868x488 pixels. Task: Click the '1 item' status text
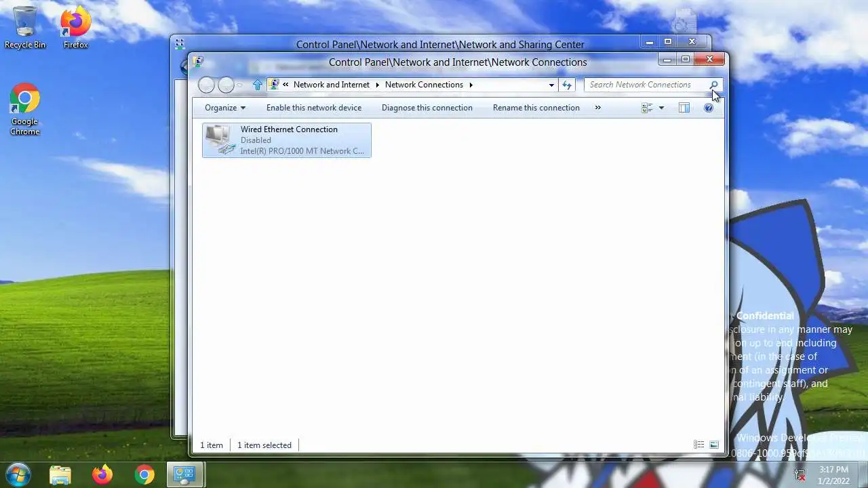212,445
